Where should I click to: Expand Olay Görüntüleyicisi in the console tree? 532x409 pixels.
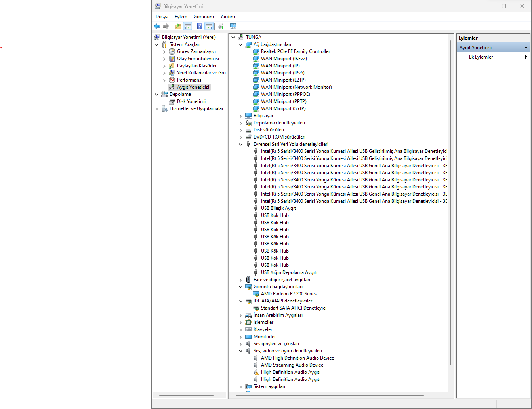pos(164,59)
